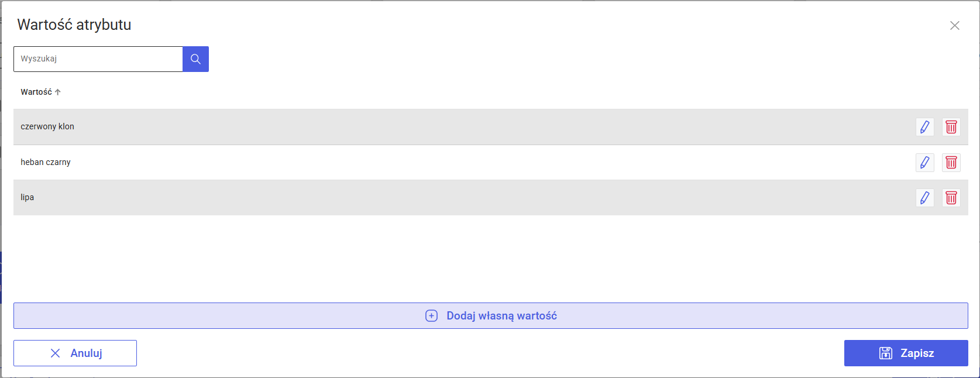Click the X icon inside the Anuluj button

pos(56,353)
